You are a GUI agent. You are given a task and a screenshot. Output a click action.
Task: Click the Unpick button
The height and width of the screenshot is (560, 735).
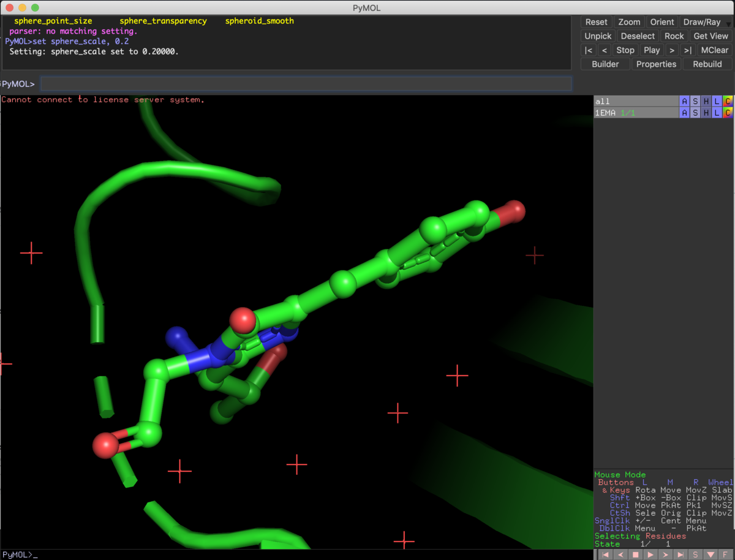click(598, 36)
